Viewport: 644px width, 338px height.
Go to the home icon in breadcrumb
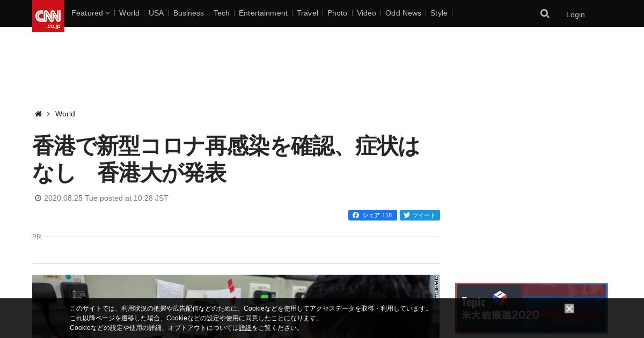(x=38, y=114)
